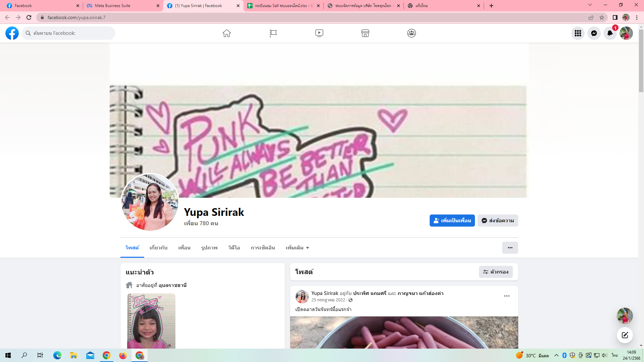This screenshot has height=362, width=644.
Task: Open the Facebook menu grid icon
Action: [x=578, y=33]
